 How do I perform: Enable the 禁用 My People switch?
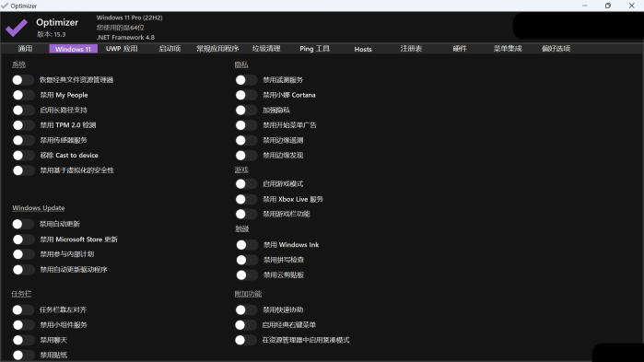pyautogui.click(x=23, y=95)
